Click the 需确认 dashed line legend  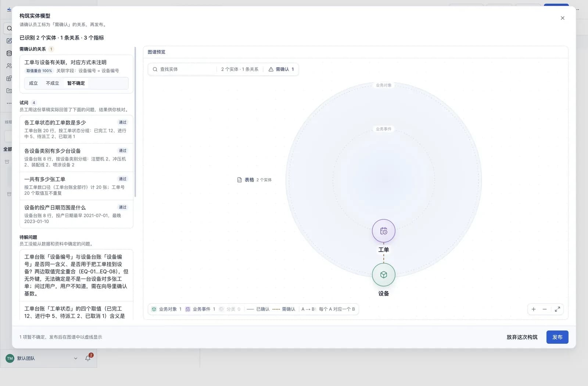(284, 309)
